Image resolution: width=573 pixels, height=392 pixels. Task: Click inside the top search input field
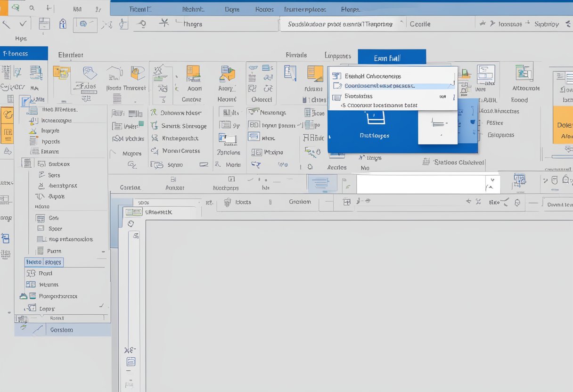pyautogui.click(x=339, y=23)
